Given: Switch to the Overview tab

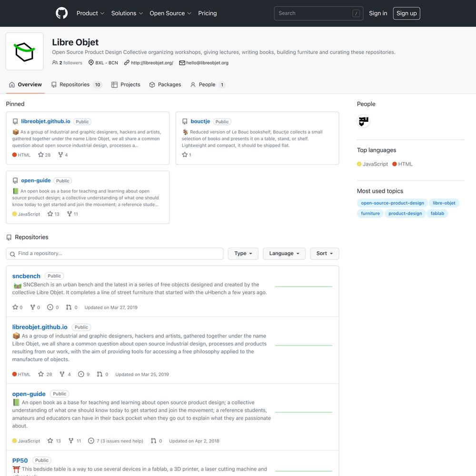Looking at the screenshot, I should click(26, 85).
